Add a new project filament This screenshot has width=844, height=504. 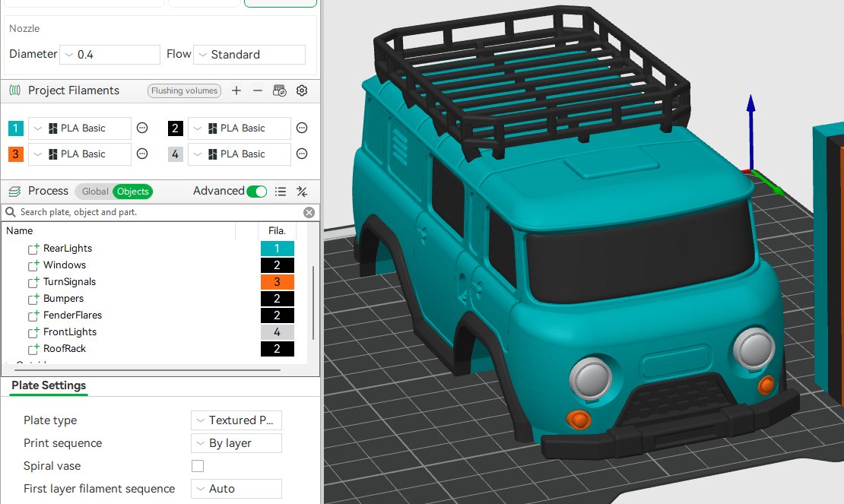pyautogui.click(x=236, y=90)
